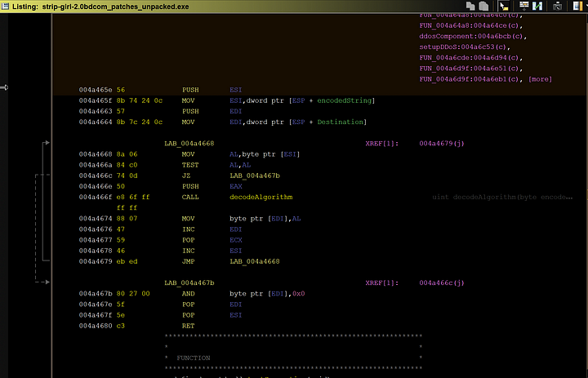Click the POP mnemonic at 004a467e
588x378 pixels.
click(x=189, y=305)
